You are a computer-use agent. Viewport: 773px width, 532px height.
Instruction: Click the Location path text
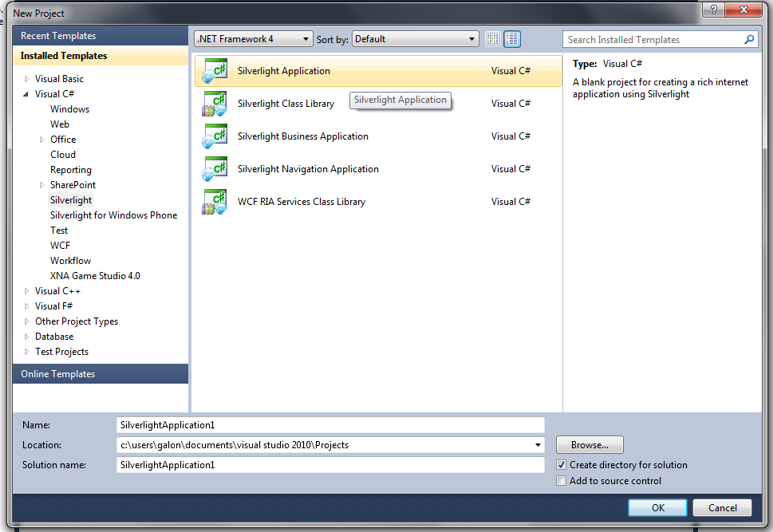(x=235, y=445)
